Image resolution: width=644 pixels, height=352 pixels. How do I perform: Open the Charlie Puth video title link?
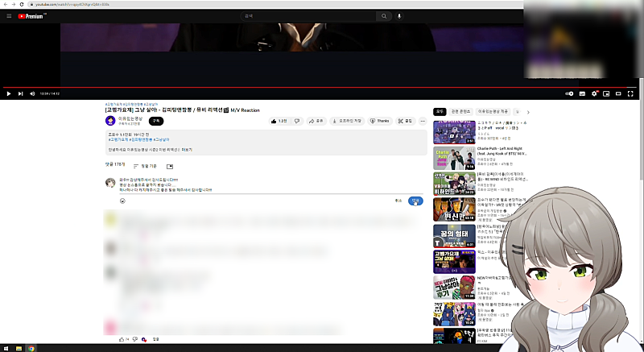(502, 151)
